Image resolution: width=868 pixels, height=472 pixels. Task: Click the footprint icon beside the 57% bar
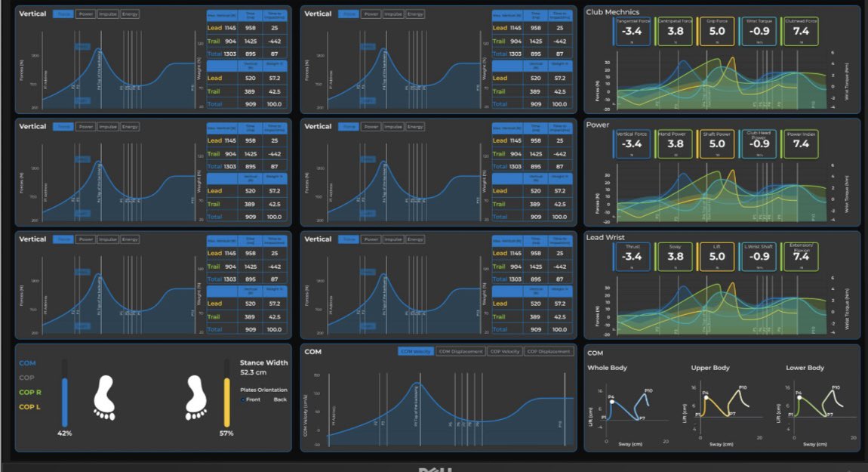(x=196, y=398)
